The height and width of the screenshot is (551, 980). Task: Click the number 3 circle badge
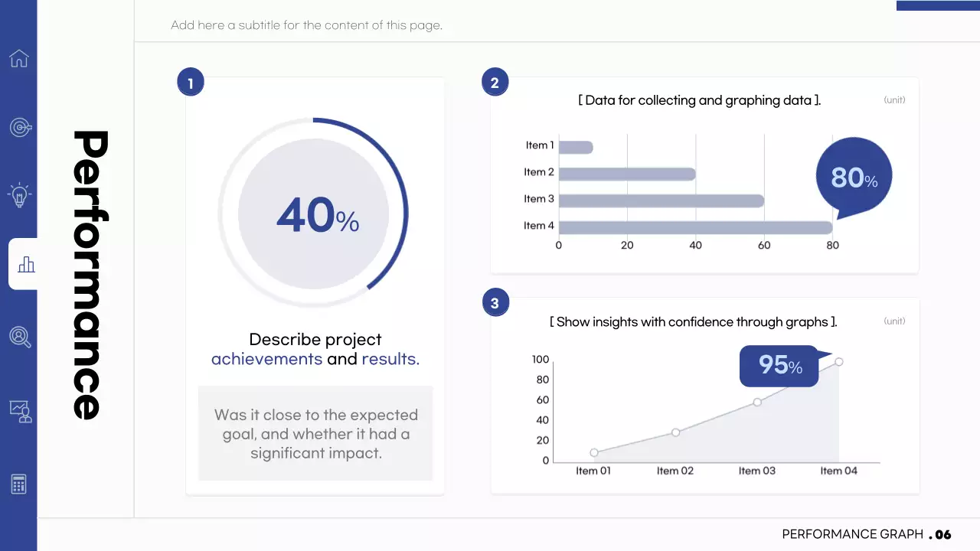pos(495,303)
